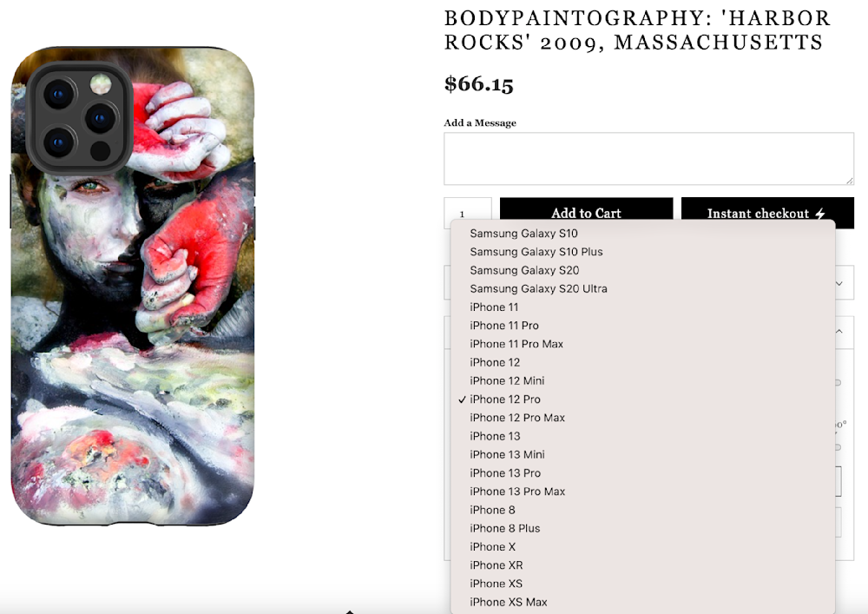Click the Add to Cart button
Image resolution: width=868 pixels, height=614 pixels.
pyautogui.click(x=586, y=212)
